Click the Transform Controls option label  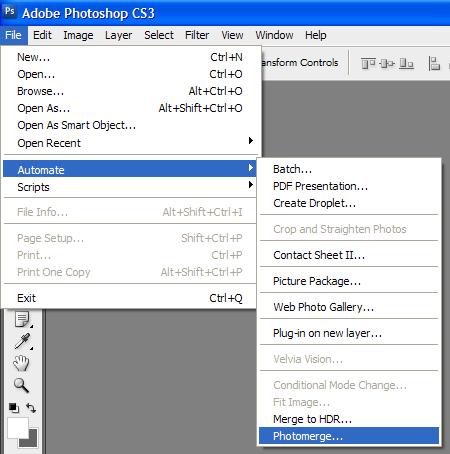[300, 63]
